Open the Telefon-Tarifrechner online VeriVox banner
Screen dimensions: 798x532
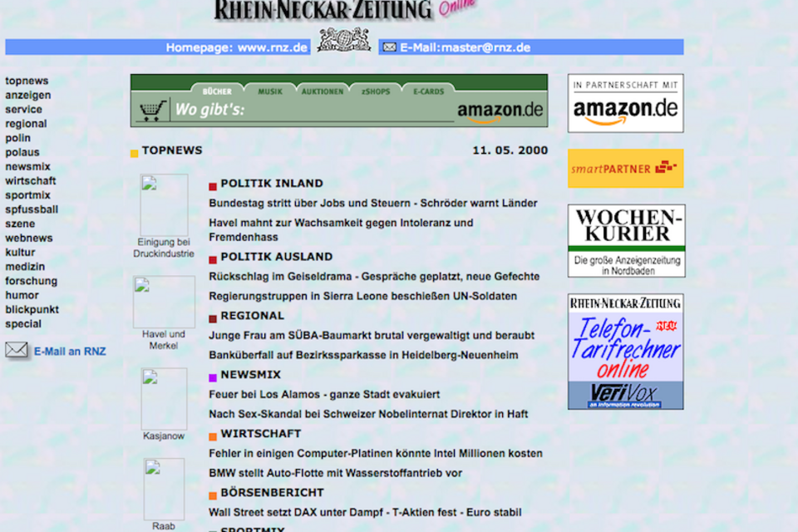[x=625, y=352]
